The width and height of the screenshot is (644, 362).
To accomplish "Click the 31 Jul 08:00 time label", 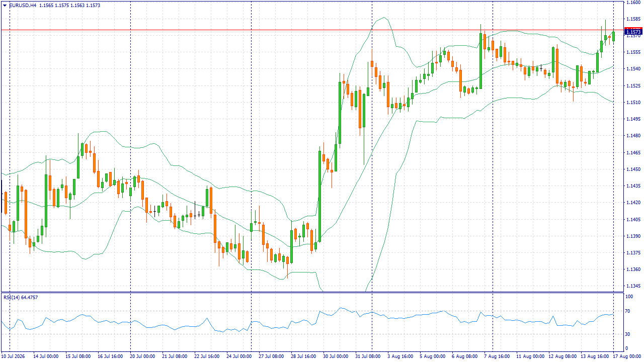I will point(368,356).
